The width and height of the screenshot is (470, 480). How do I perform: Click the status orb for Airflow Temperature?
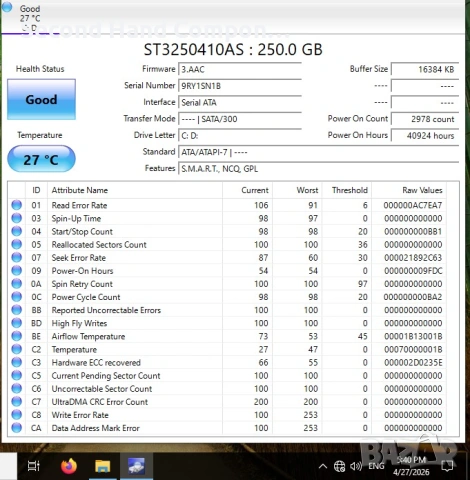(16, 336)
